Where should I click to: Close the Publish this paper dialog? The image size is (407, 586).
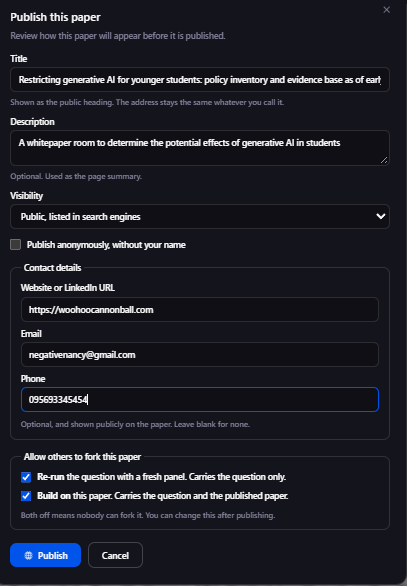point(386,10)
